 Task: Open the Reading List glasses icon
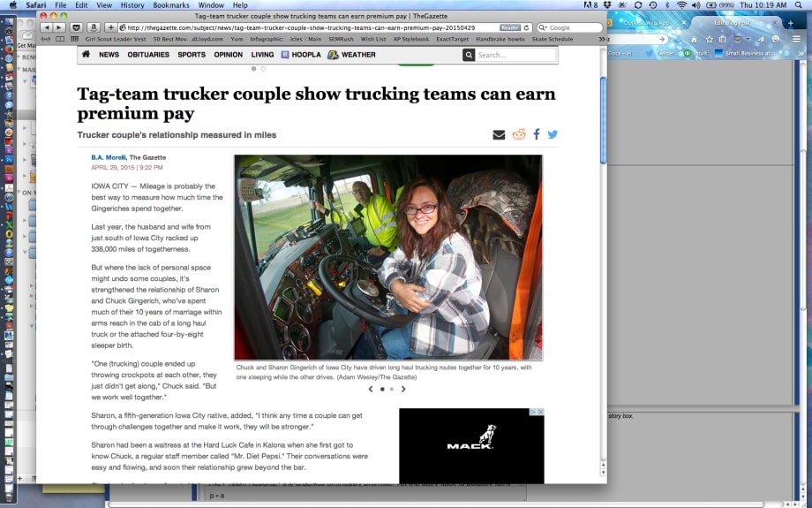[x=46, y=39]
